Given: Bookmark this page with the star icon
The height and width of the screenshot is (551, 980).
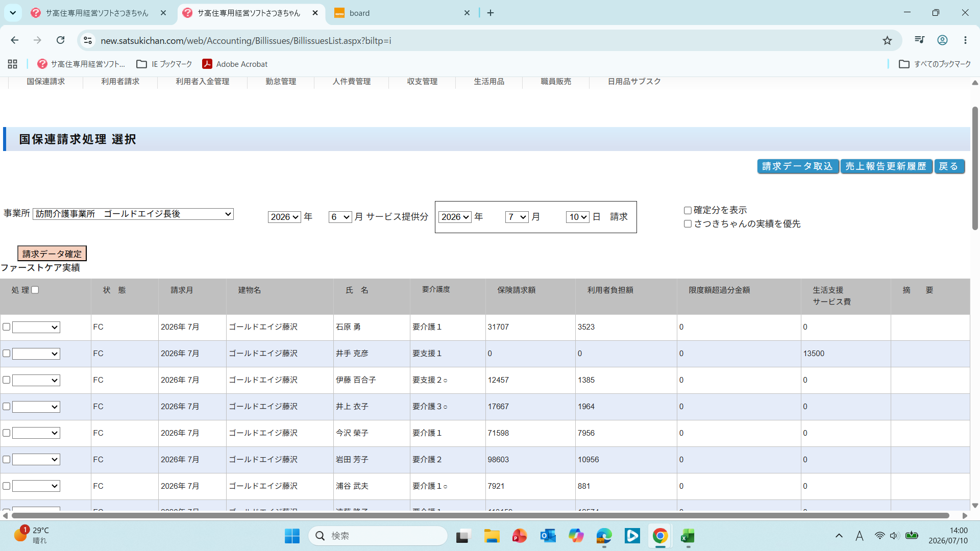Looking at the screenshot, I should click(x=888, y=40).
